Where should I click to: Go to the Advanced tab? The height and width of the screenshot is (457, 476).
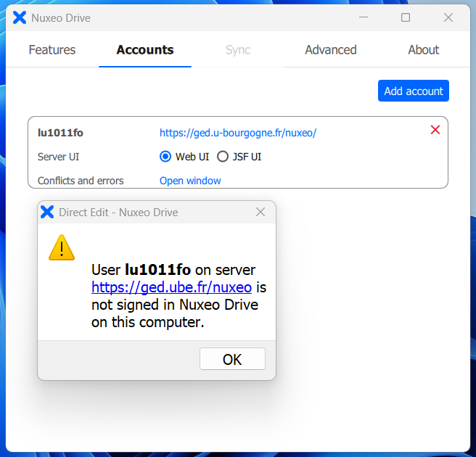point(331,50)
